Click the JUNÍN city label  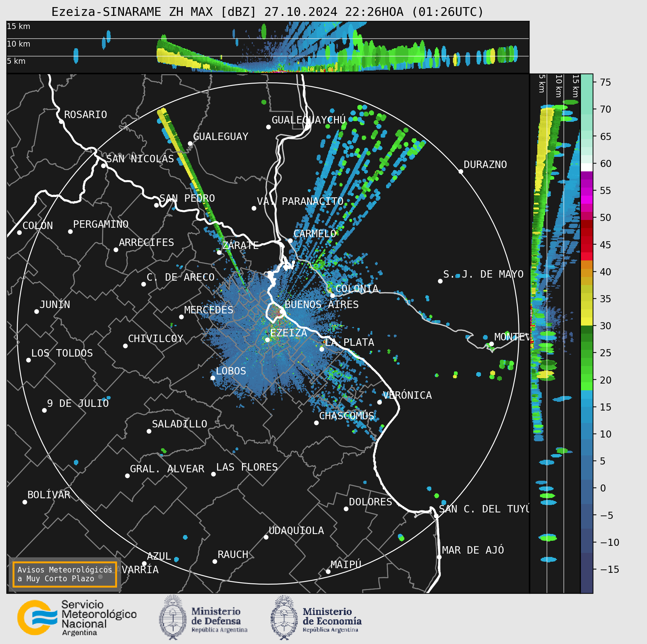point(55,304)
